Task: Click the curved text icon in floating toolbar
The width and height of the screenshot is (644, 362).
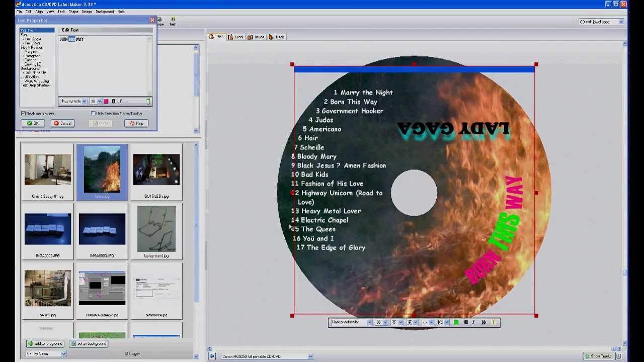Action: coord(425,322)
